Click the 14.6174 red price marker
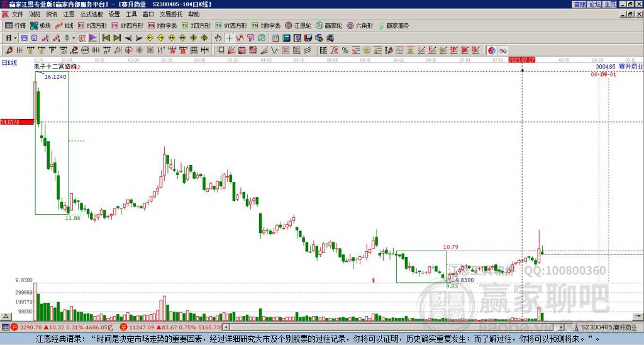Viewport: 644px width, 345px height. point(17,122)
